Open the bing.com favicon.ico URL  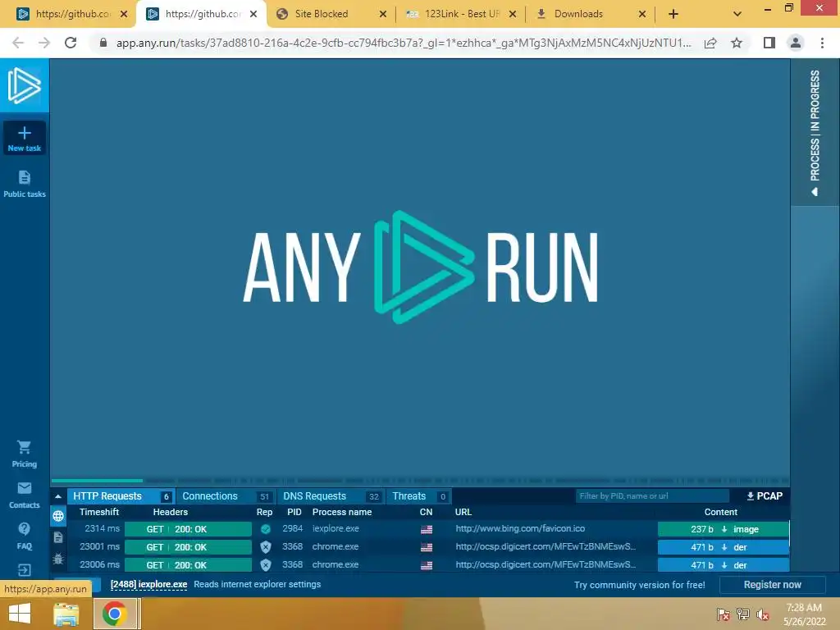[x=520, y=529]
